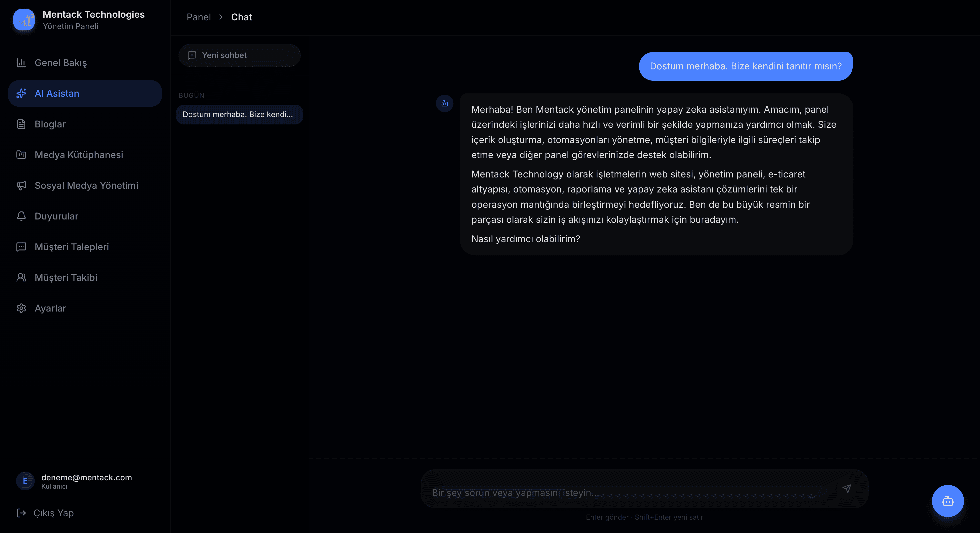Click the Ayarlar gear icon
The image size is (980, 533).
tap(21, 308)
